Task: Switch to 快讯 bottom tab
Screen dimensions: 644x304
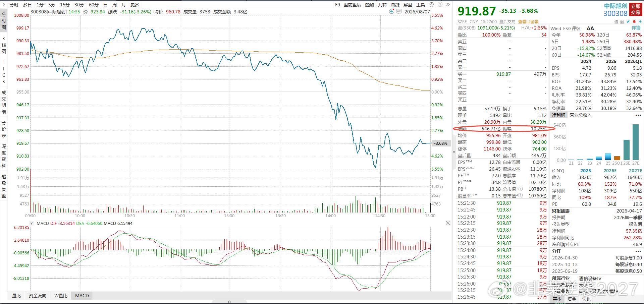Action: (587, 299)
